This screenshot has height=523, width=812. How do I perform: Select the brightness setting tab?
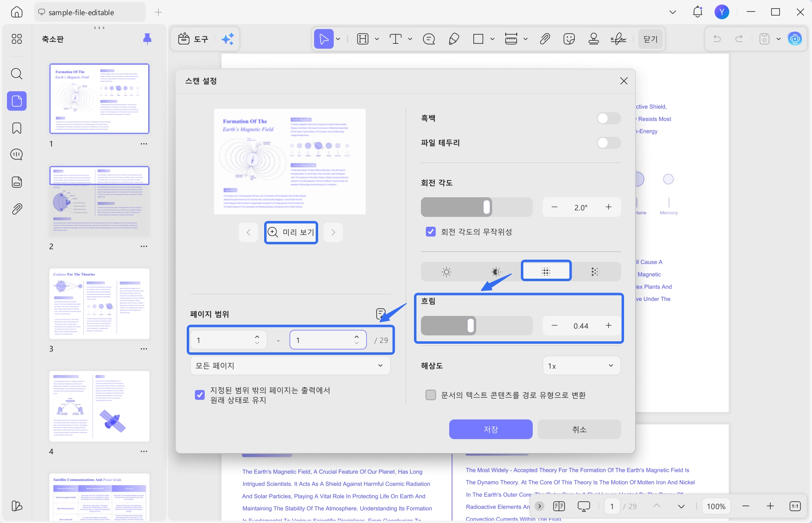[x=447, y=272]
